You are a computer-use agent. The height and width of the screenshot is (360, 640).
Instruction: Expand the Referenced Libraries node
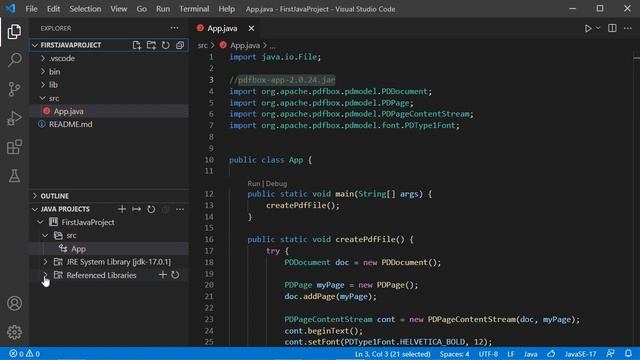[x=45, y=275]
